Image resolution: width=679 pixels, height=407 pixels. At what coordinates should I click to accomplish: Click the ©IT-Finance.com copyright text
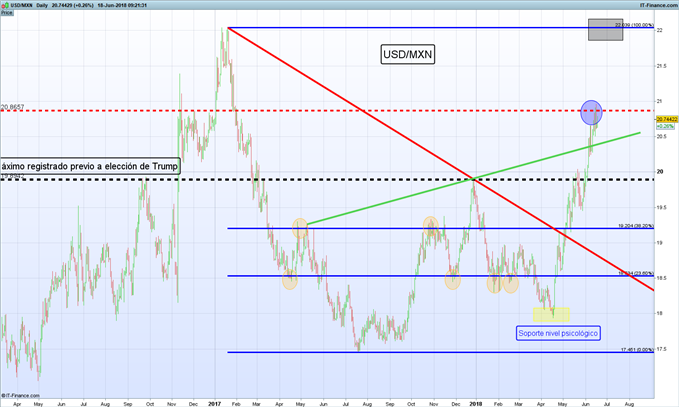tap(20, 395)
